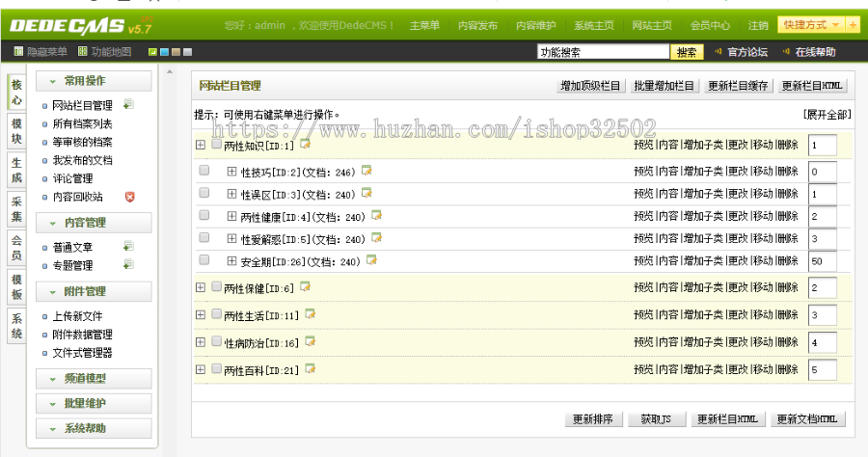Screen dimensions: 868x457
Task: Check the box for 性爱解惑[ID:5]
Action: tap(204, 237)
